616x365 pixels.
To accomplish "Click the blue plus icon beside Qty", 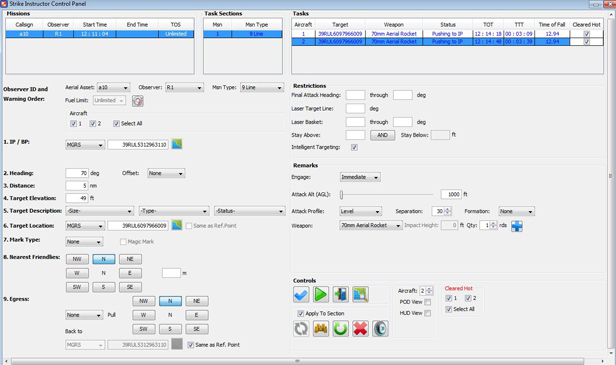I will (x=517, y=226).
